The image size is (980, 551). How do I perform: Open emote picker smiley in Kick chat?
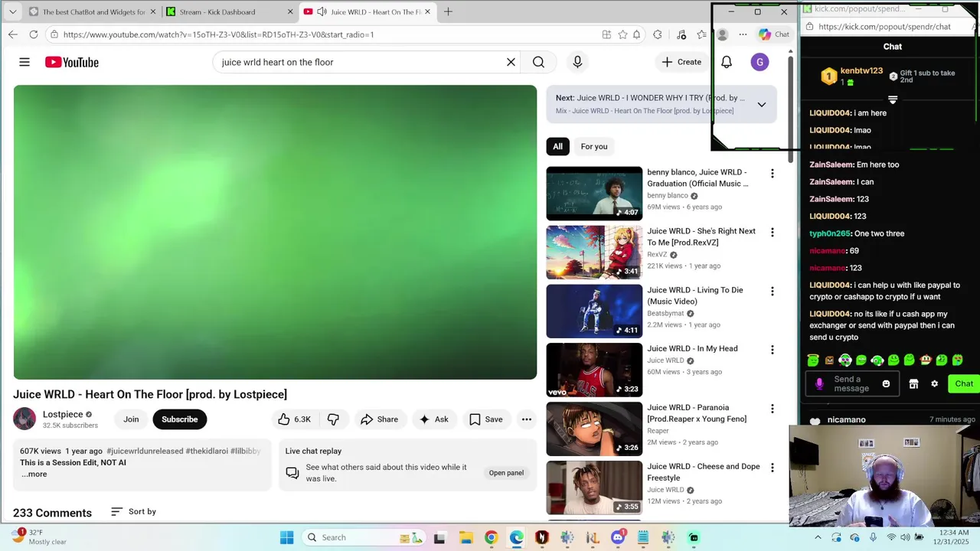pos(886,384)
